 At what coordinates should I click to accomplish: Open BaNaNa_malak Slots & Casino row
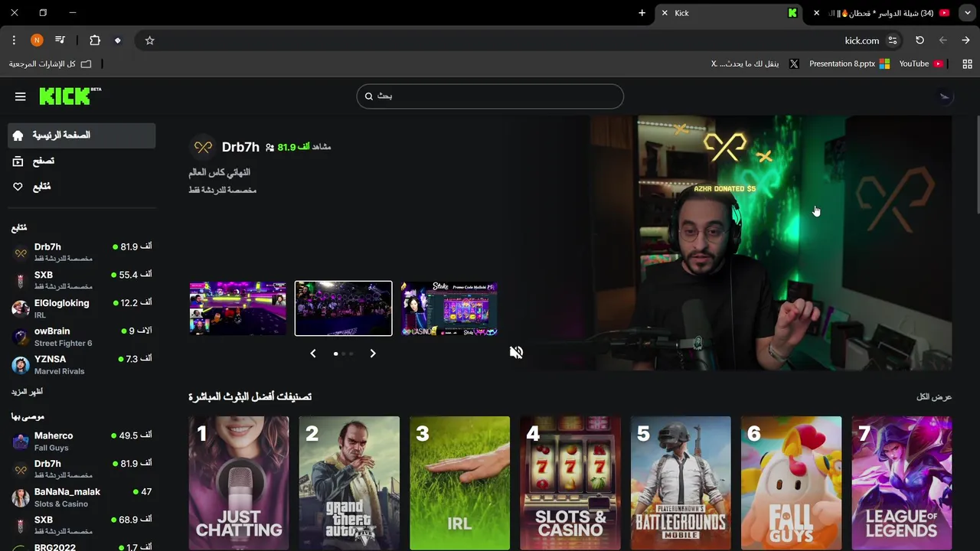click(x=81, y=497)
